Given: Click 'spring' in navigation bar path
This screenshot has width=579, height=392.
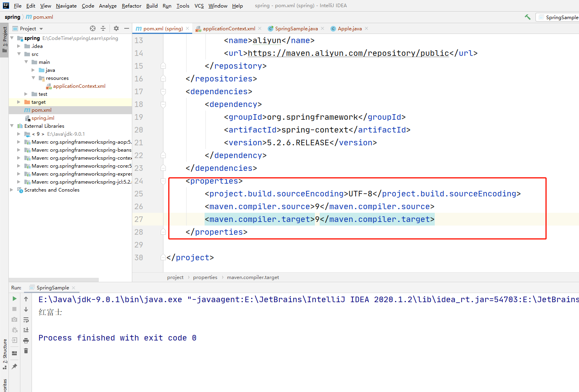Looking at the screenshot, I should pos(12,17).
